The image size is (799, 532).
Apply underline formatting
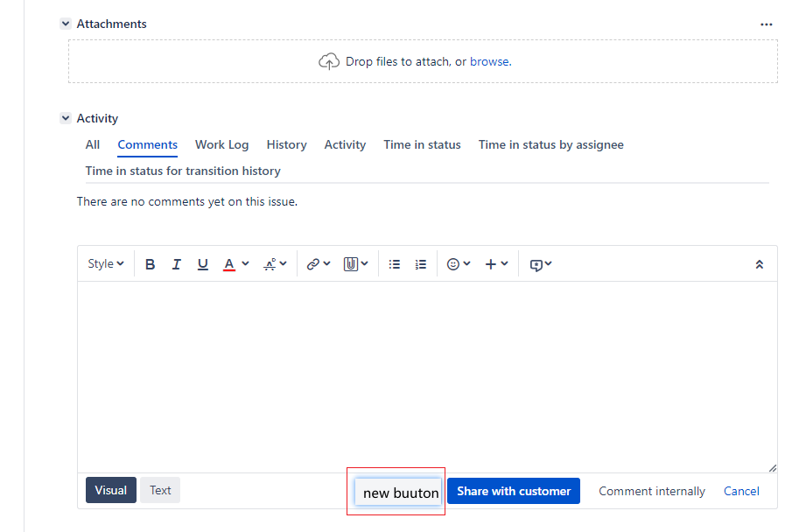(202, 263)
